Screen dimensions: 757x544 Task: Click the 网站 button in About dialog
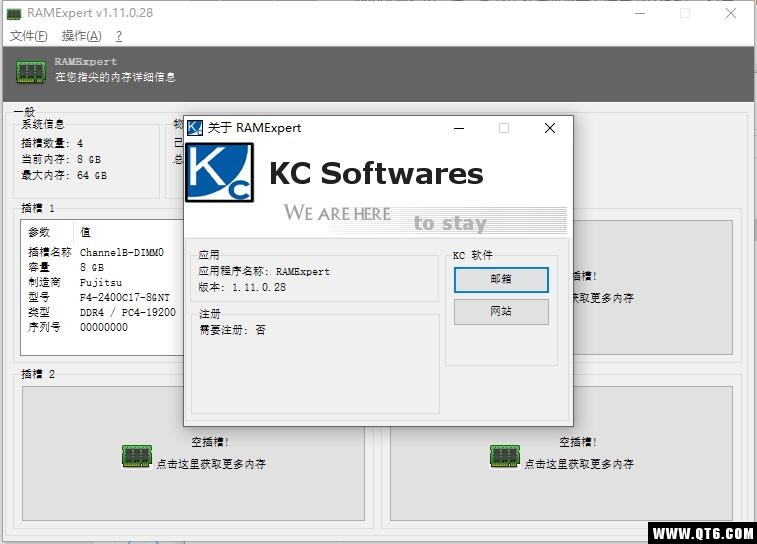(x=501, y=311)
